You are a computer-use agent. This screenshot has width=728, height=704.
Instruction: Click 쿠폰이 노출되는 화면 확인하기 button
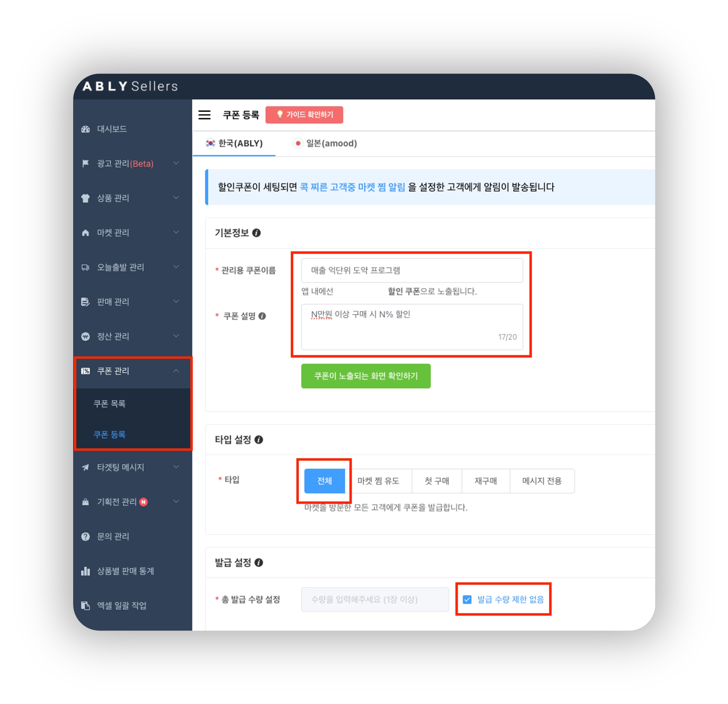(366, 376)
